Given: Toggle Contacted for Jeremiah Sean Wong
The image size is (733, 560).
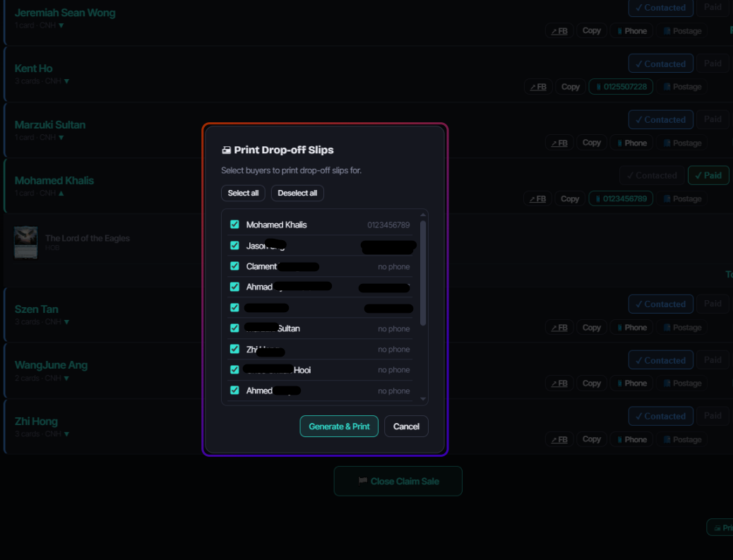Looking at the screenshot, I should click(x=660, y=8).
